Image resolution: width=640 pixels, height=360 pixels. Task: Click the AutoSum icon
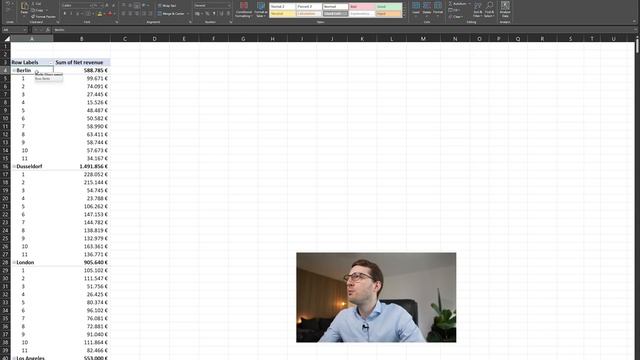pyautogui.click(x=451, y=4)
